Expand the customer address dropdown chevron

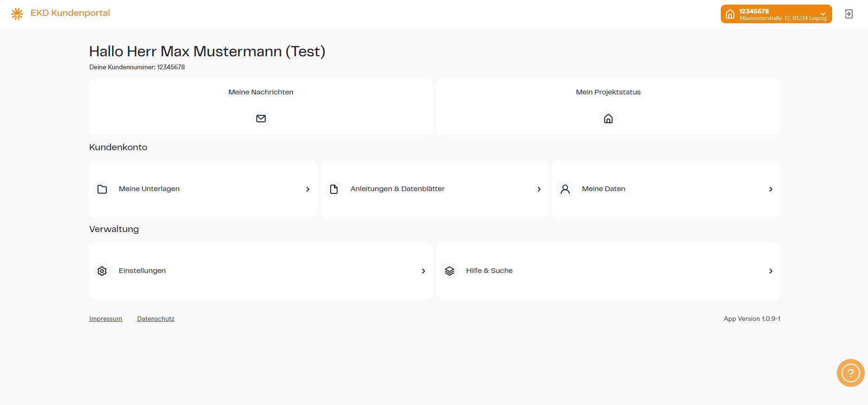[x=823, y=13]
